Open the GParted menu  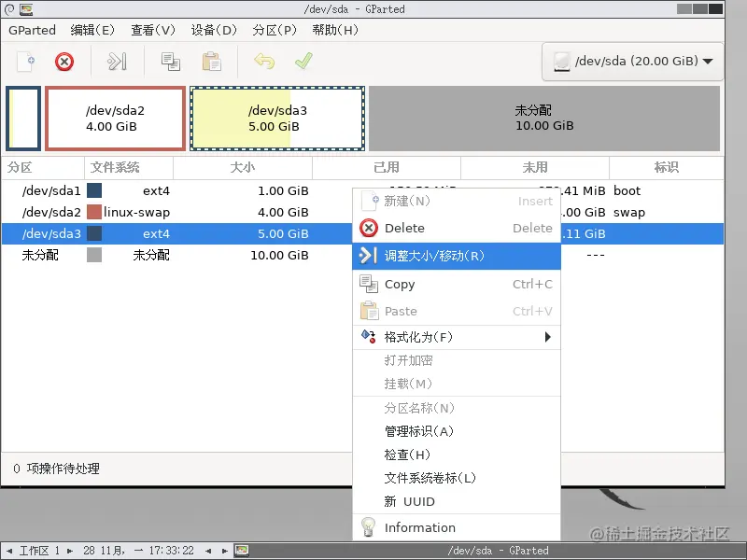32,30
